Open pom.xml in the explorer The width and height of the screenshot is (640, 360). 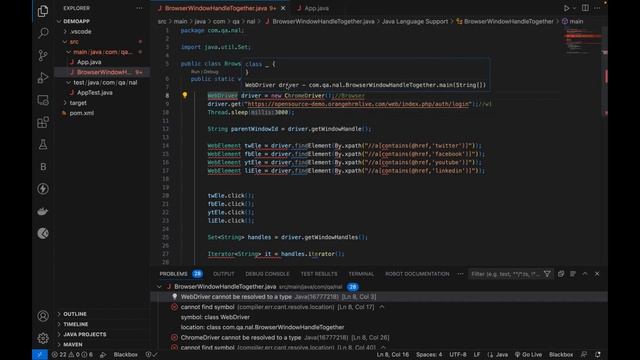[x=82, y=113]
